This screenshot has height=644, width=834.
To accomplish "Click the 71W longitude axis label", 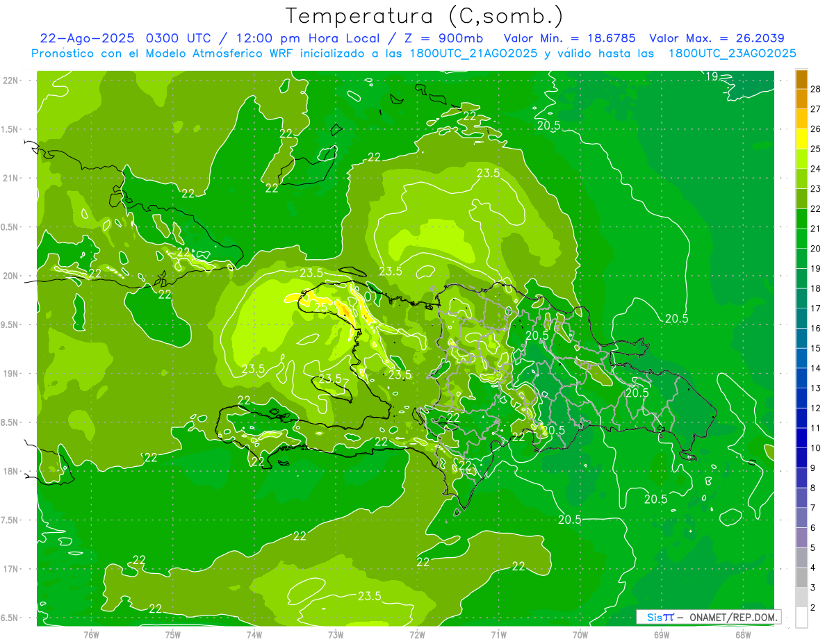I will [498, 634].
